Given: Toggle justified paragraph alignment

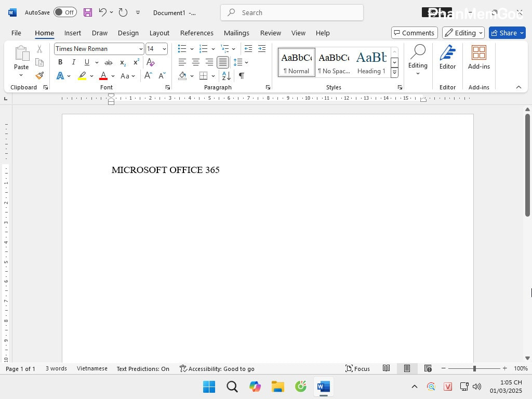Looking at the screenshot, I should pos(222,62).
